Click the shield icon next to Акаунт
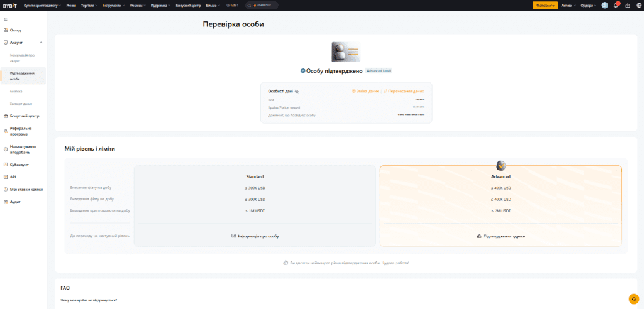Image resolution: width=644 pixels, height=309 pixels. (5, 42)
